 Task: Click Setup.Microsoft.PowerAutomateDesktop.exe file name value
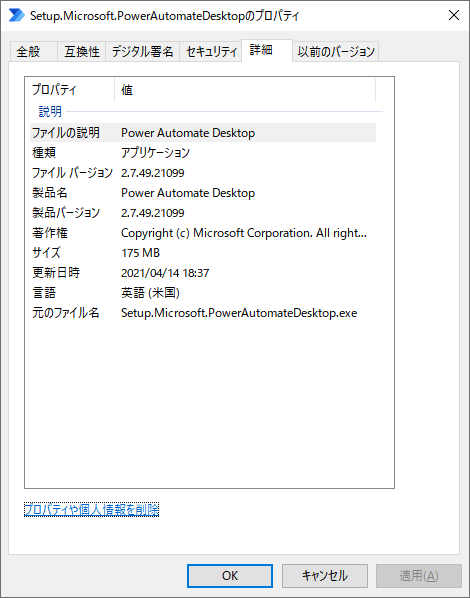point(239,313)
